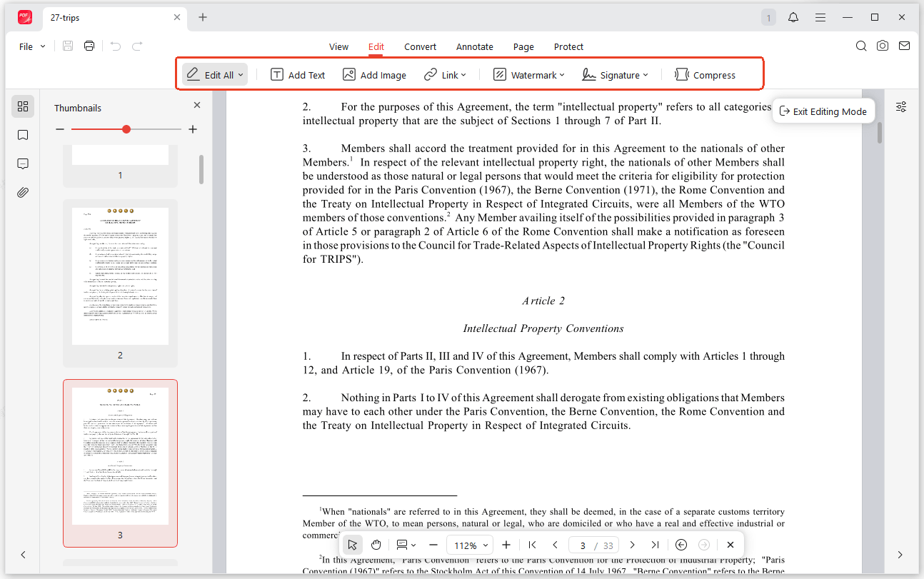This screenshot has height=579, width=924.
Task: Click the "Article 2" heading text
Action: [x=543, y=301]
